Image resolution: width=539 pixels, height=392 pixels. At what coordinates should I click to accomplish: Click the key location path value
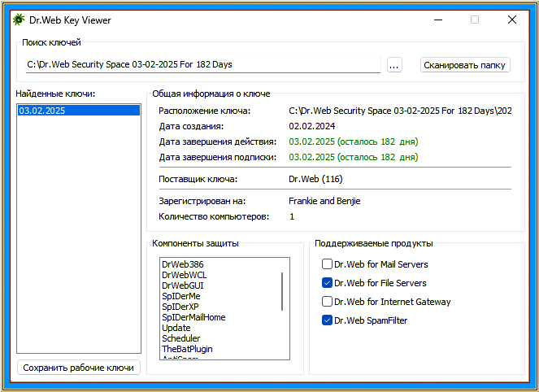pos(400,111)
